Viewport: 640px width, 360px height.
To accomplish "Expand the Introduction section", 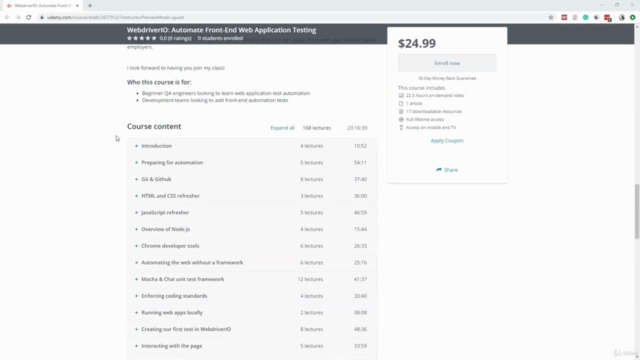I will [252, 146].
